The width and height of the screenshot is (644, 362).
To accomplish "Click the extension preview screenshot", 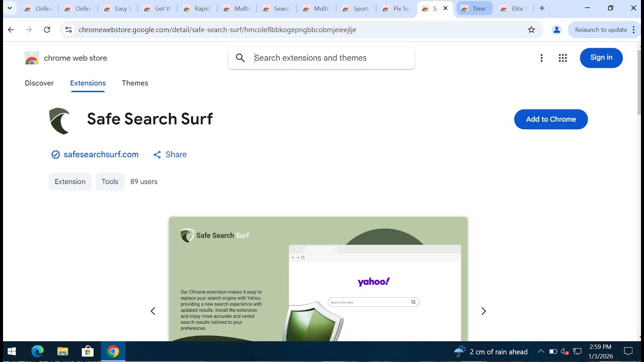I will [x=318, y=279].
